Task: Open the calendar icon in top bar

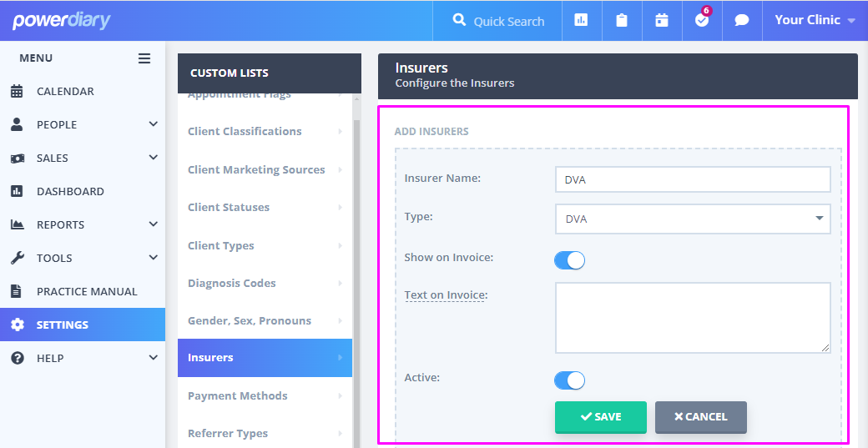Action: [661, 21]
